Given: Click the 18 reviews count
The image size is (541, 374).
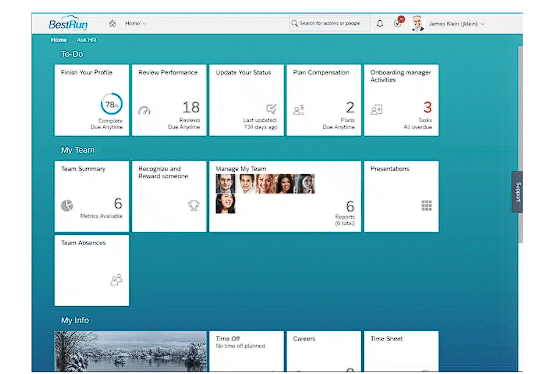Looking at the screenshot, I should pos(191,107).
